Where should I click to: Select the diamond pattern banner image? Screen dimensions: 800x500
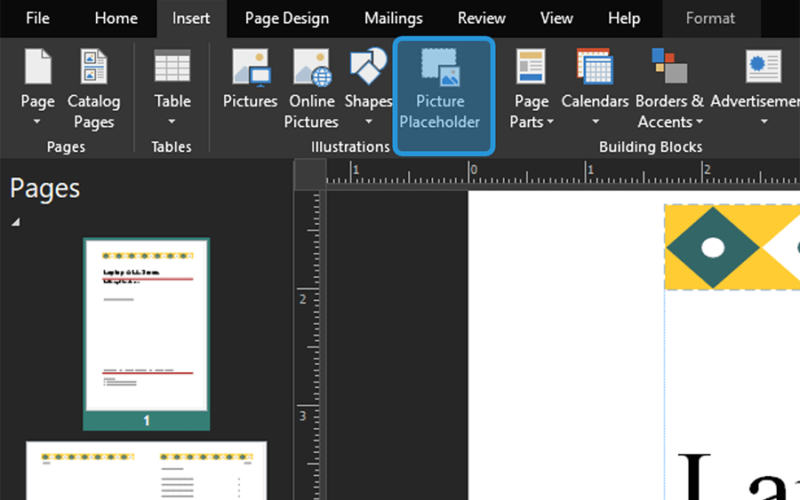tap(732, 247)
